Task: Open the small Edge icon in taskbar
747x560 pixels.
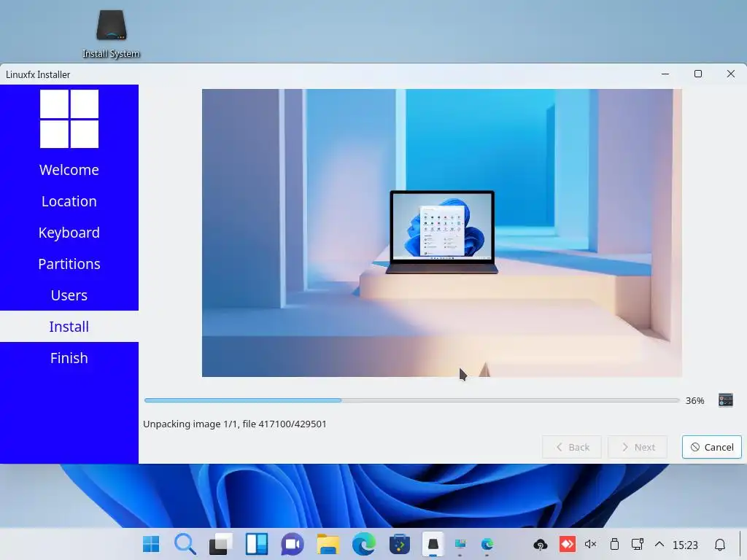Action: coord(487,544)
